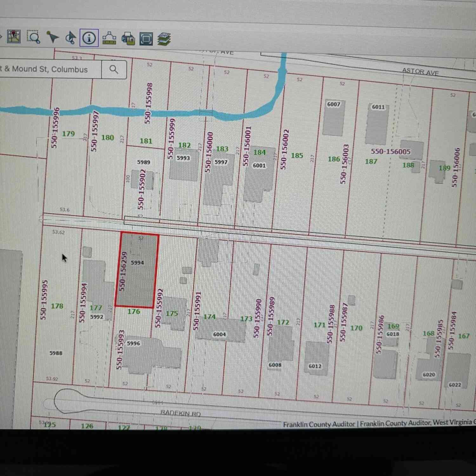Click the building address label 6007
The height and width of the screenshot is (476, 476).
coord(334,104)
